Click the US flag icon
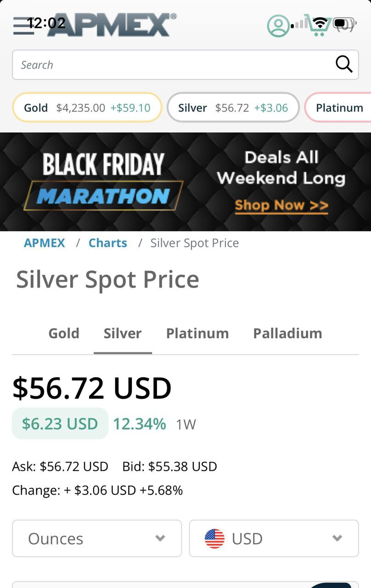 (214, 538)
